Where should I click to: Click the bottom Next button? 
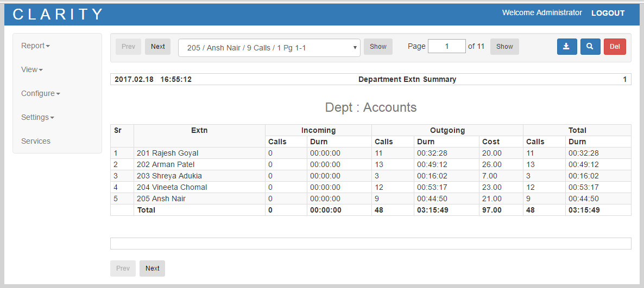[152, 268]
